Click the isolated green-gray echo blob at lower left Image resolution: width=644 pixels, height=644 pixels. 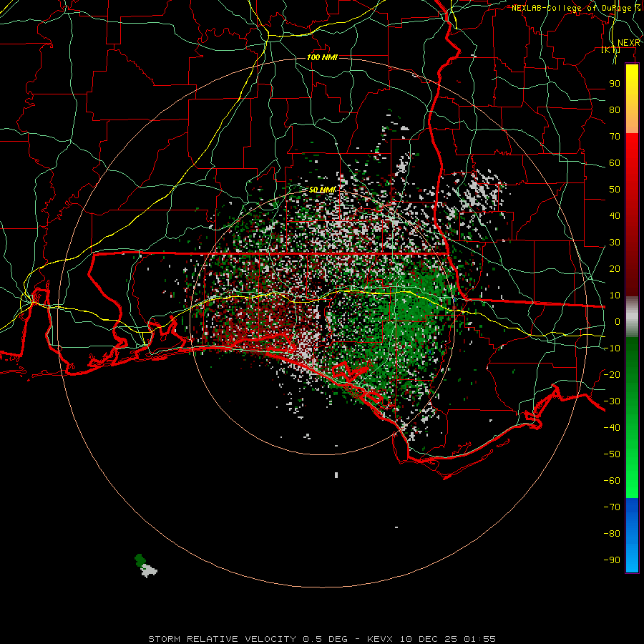coord(145,566)
